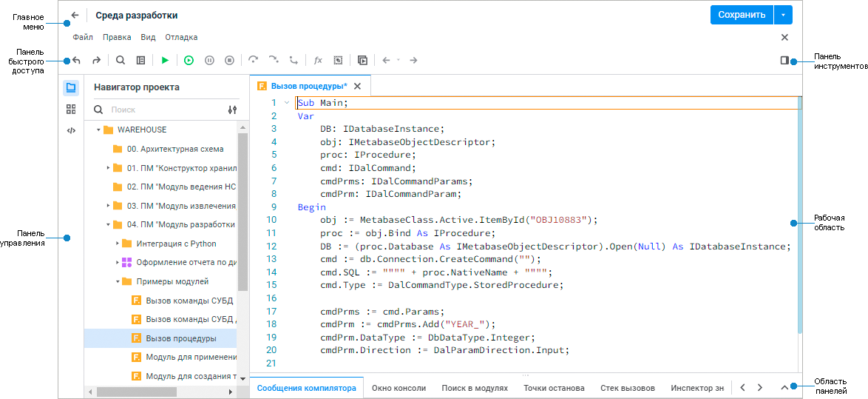Click the redo arrow in toolbar
868x399 pixels.
tap(96, 61)
